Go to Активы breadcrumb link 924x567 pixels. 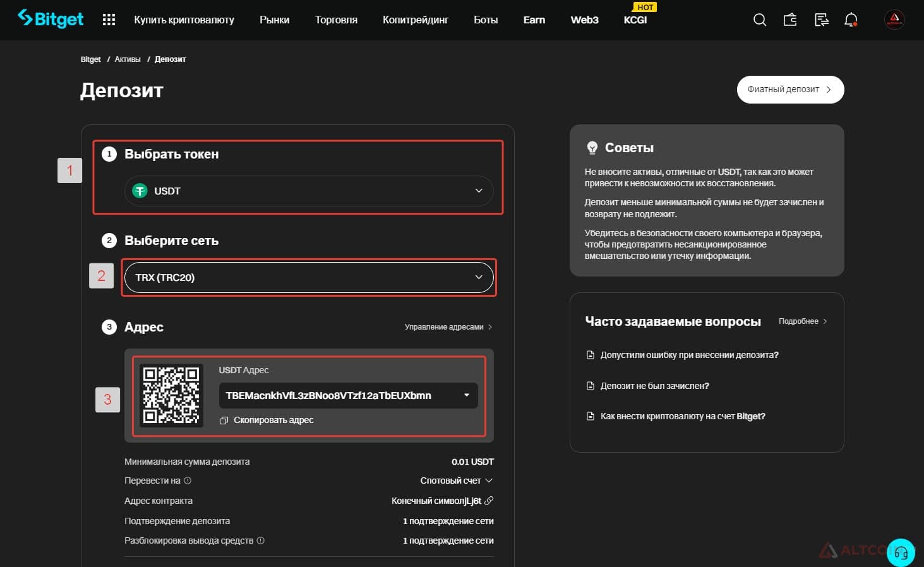click(128, 59)
